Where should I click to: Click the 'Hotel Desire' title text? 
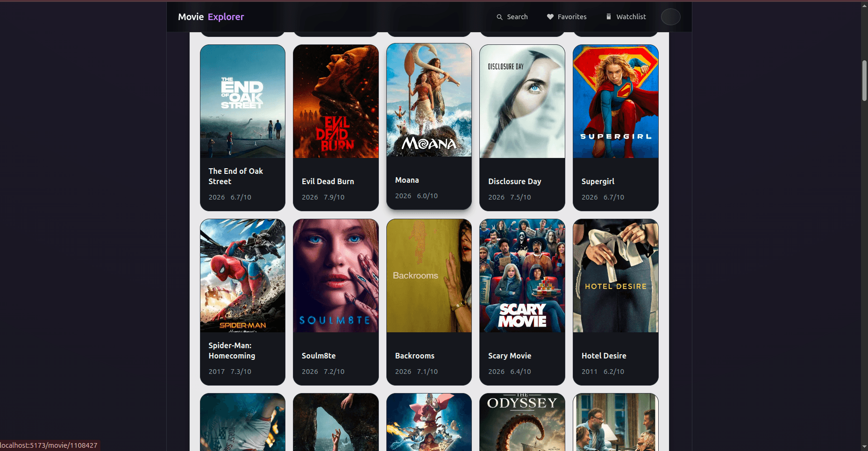[604, 356]
